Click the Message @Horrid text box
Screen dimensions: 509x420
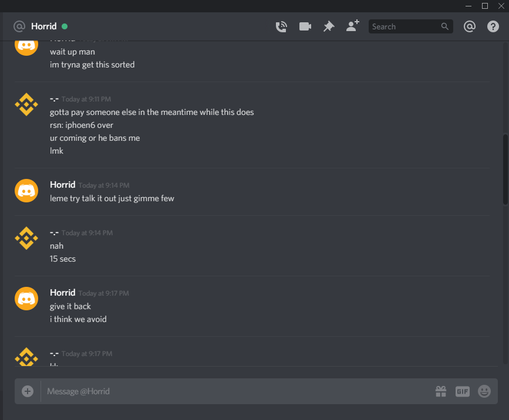[x=235, y=391]
